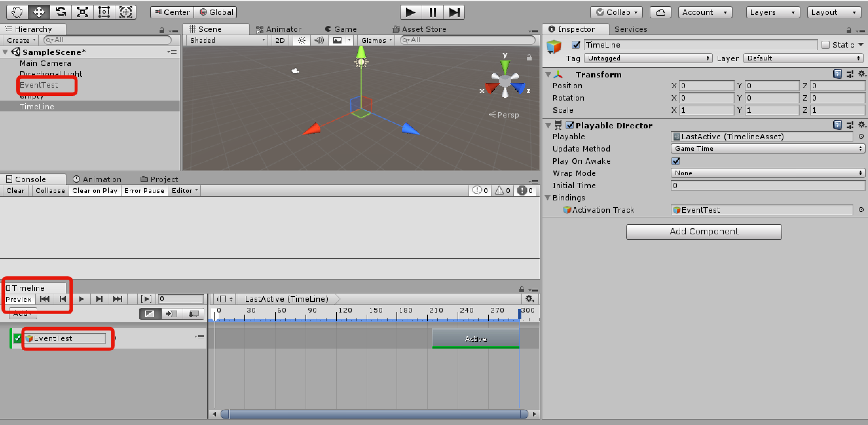Open the Rect Transform tool
868x425 pixels.
coord(104,12)
